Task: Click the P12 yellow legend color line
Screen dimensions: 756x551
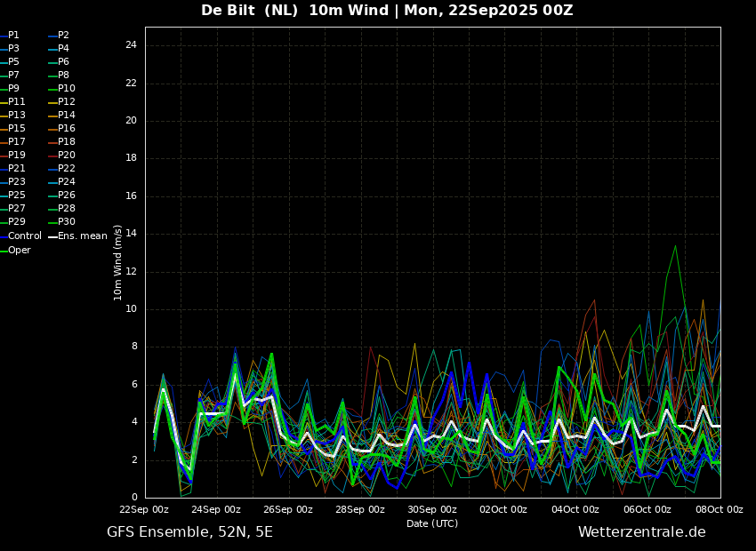Action: (53, 102)
